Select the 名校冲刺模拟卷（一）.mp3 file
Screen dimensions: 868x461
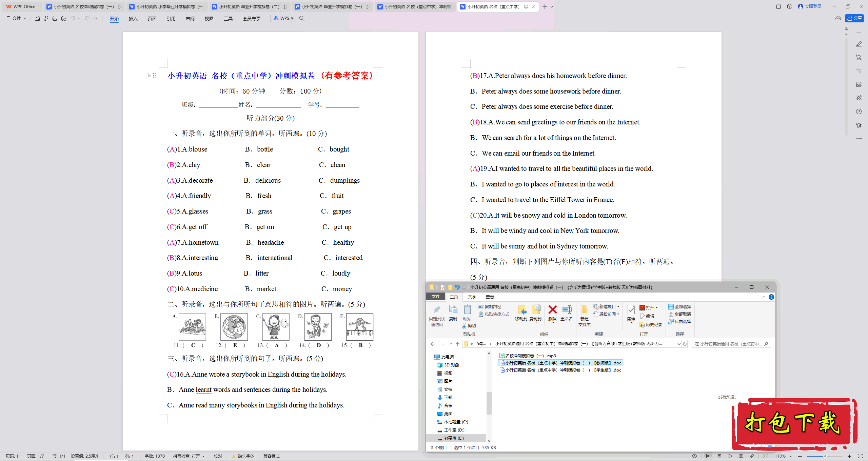pos(528,356)
